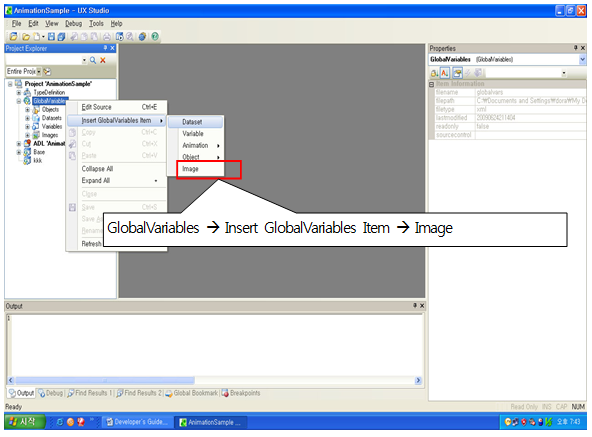This screenshot has width=592, height=437.
Task: Click the New document toolbar icon
Action: pyautogui.click(x=37, y=37)
